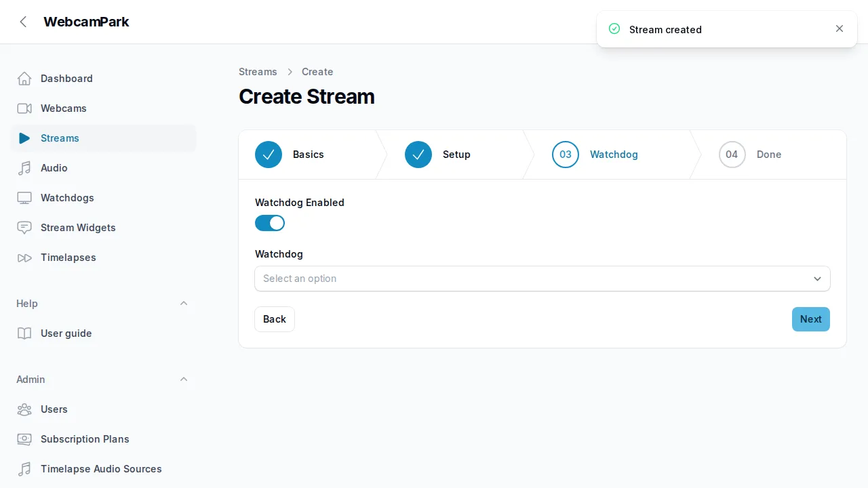
Task: Go to Timelapses page
Action: (104, 258)
